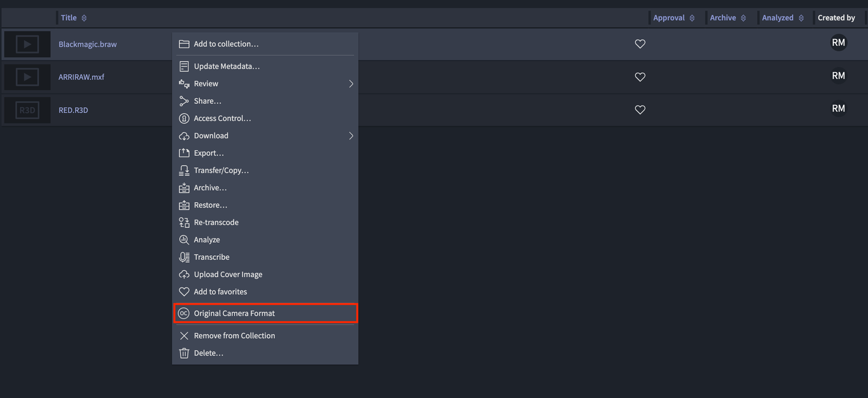Click the Review icon in context menu

pos(184,84)
